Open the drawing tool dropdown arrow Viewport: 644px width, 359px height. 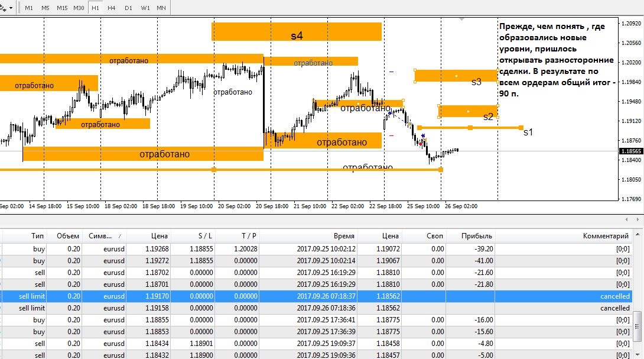pyautogui.click(x=11, y=8)
